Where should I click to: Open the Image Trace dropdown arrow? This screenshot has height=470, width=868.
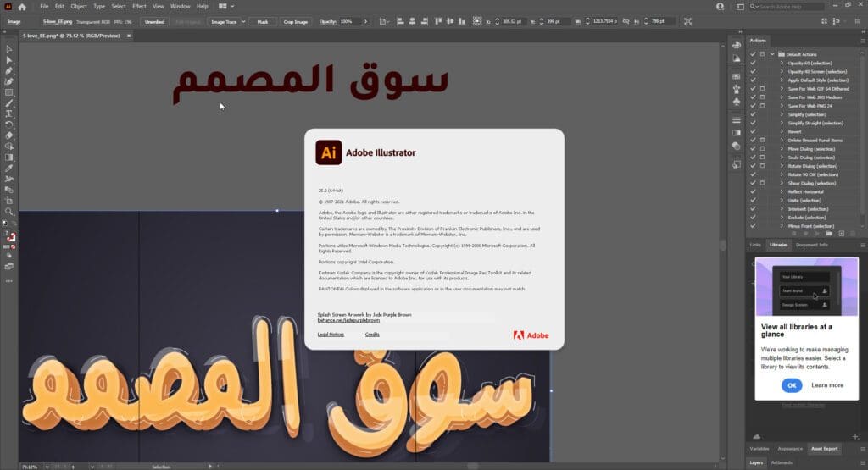(242, 21)
